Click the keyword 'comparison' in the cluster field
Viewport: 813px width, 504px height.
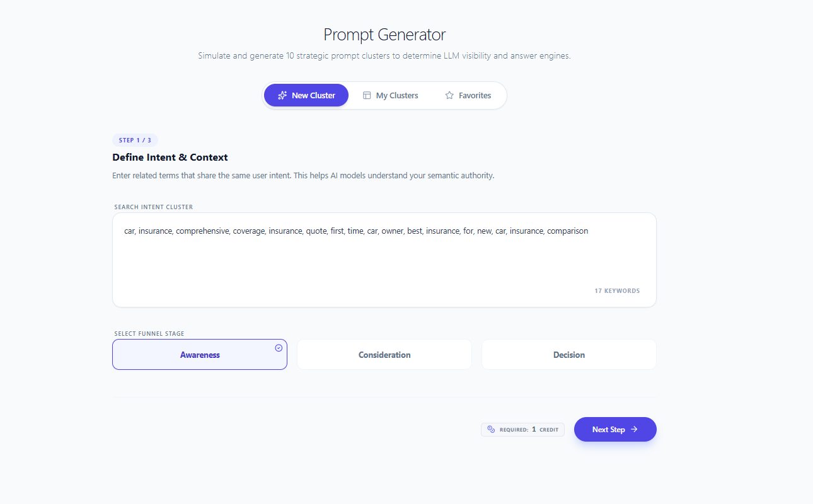(567, 231)
